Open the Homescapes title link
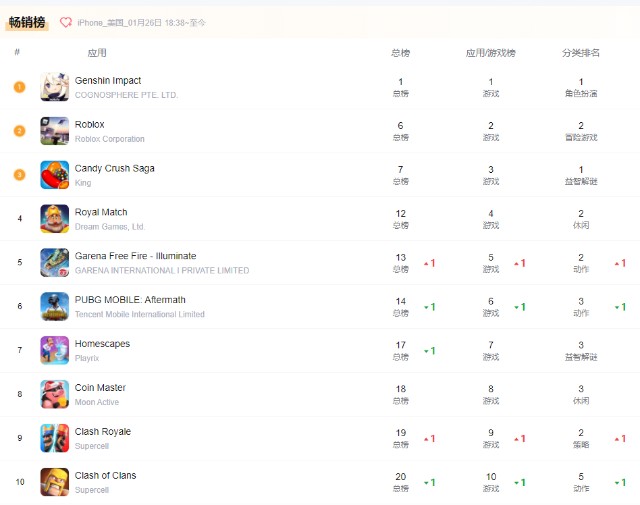The width and height of the screenshot is (640, 505). click(x=102, y=344)
